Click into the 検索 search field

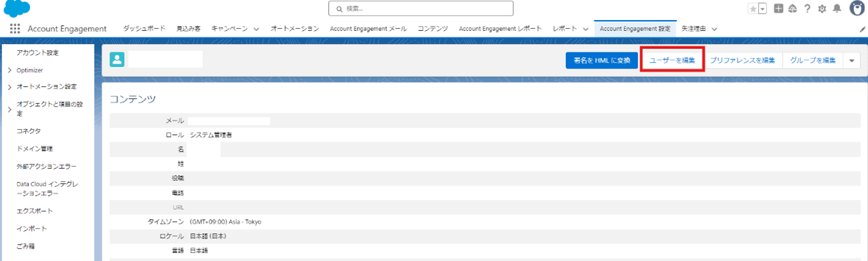(421, 9)
